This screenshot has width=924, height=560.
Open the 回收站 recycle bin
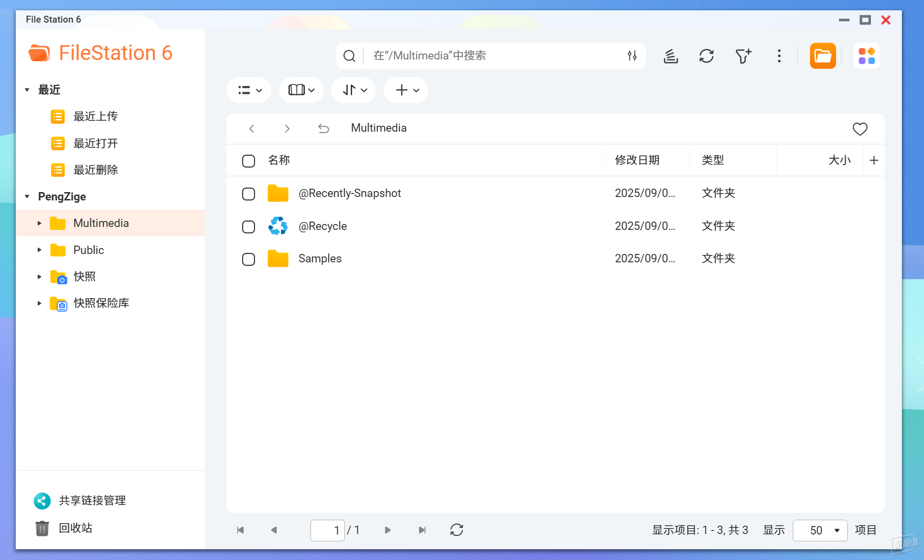click(75, 528)
